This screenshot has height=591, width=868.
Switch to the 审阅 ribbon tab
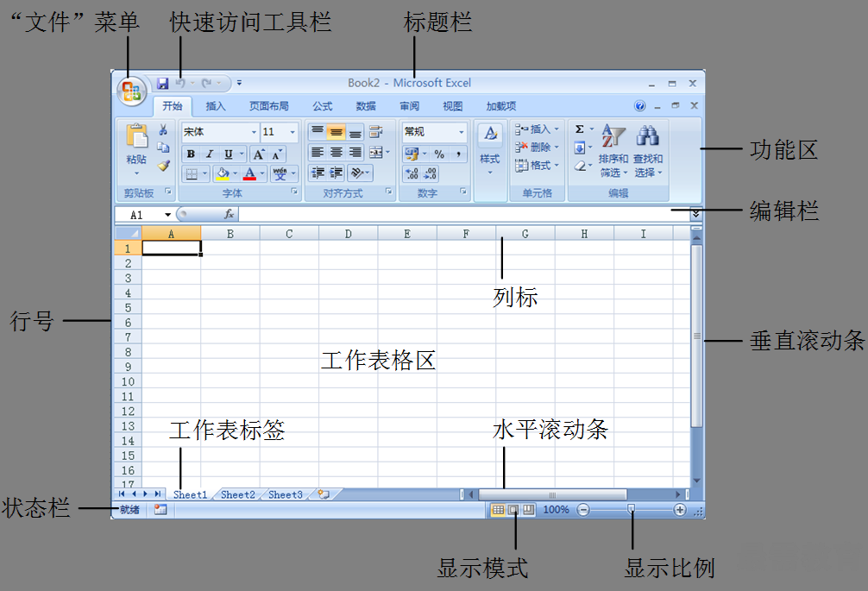[x=410, y=106]
